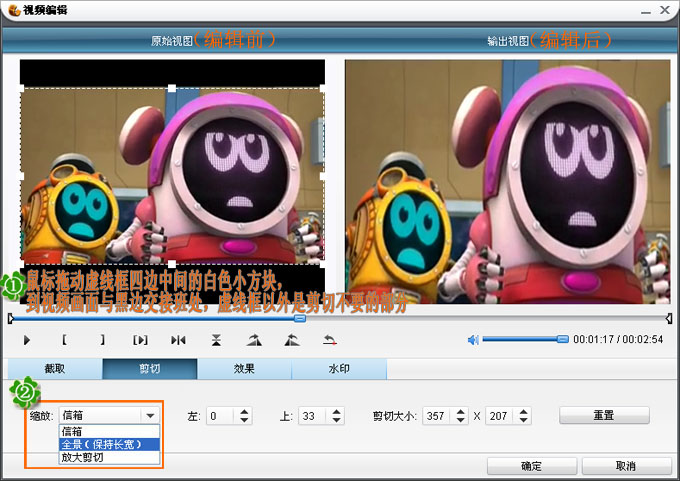The width and height of the screenshot is (680, 481).
Task: Decrease crop width 357
Action: (461, 420)
